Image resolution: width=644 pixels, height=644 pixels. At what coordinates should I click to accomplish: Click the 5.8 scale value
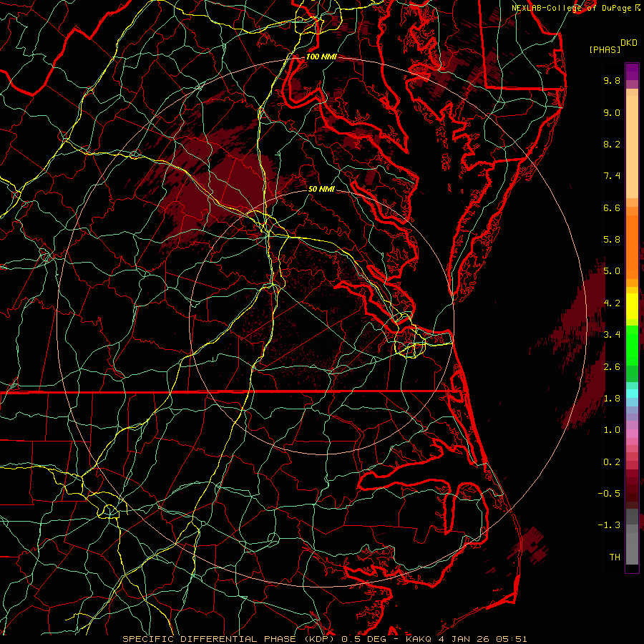pos(612,240)
